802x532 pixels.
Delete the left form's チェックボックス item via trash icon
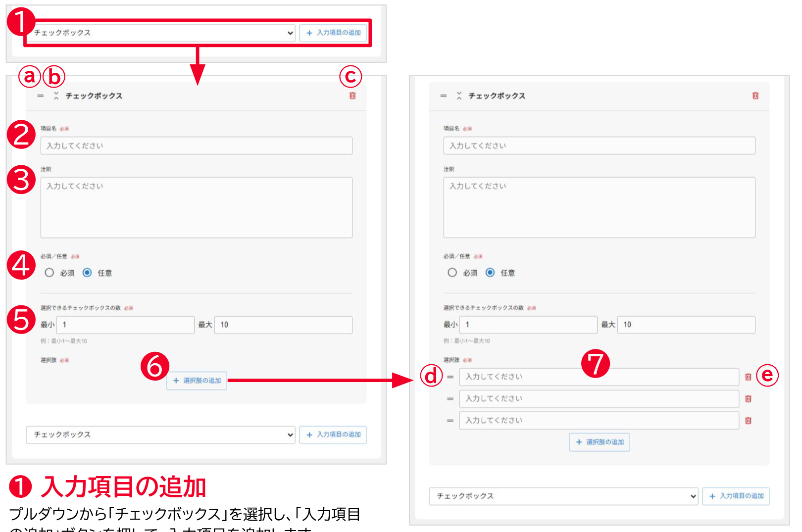click(x=352, y=96)
